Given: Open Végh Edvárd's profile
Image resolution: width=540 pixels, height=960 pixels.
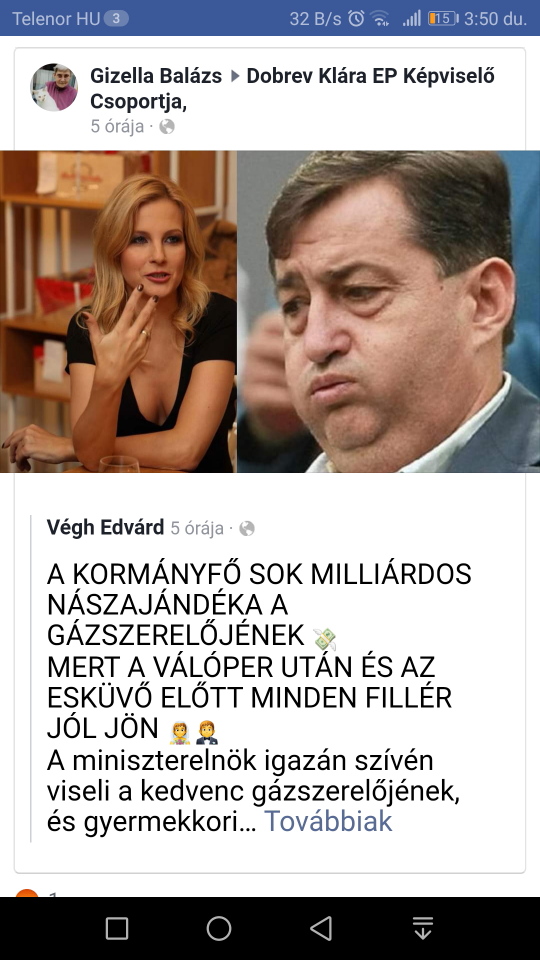Looking at the screenshot, I should click(x=105, y=527).
